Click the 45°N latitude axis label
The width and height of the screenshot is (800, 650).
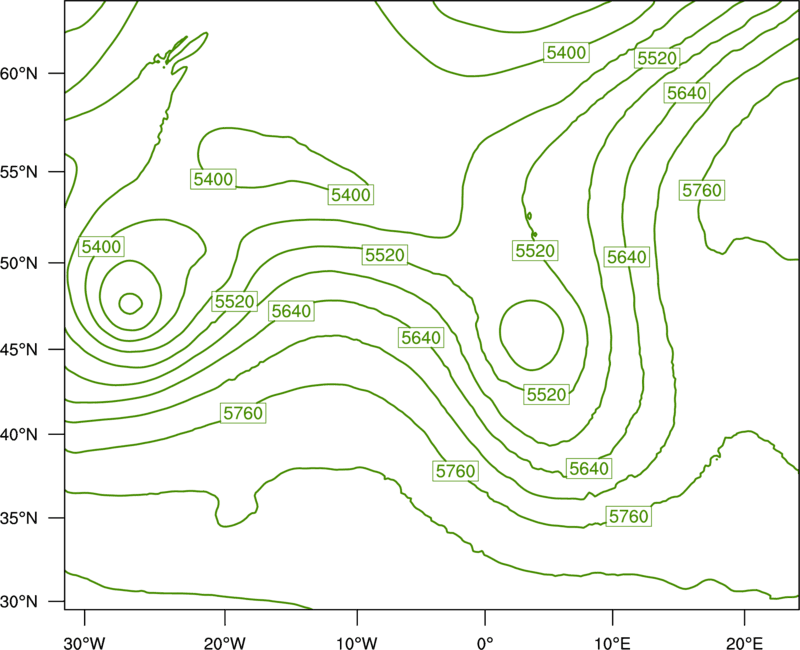pos(19,349)
